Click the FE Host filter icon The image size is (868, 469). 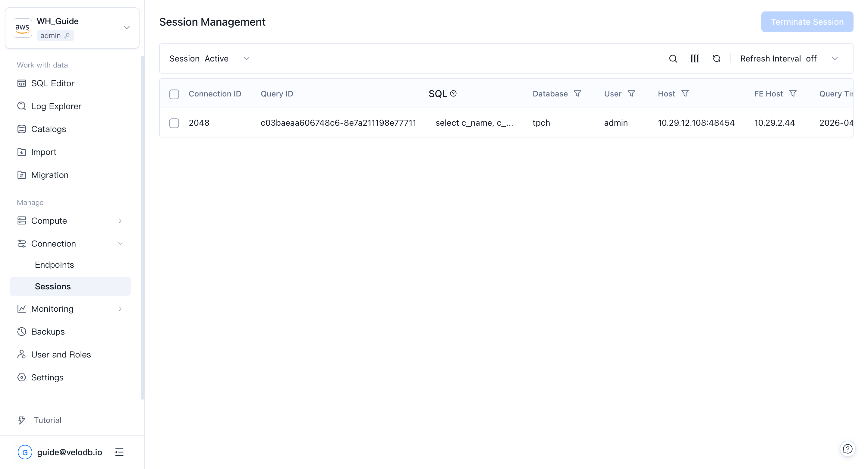click(x=793, y=94)
